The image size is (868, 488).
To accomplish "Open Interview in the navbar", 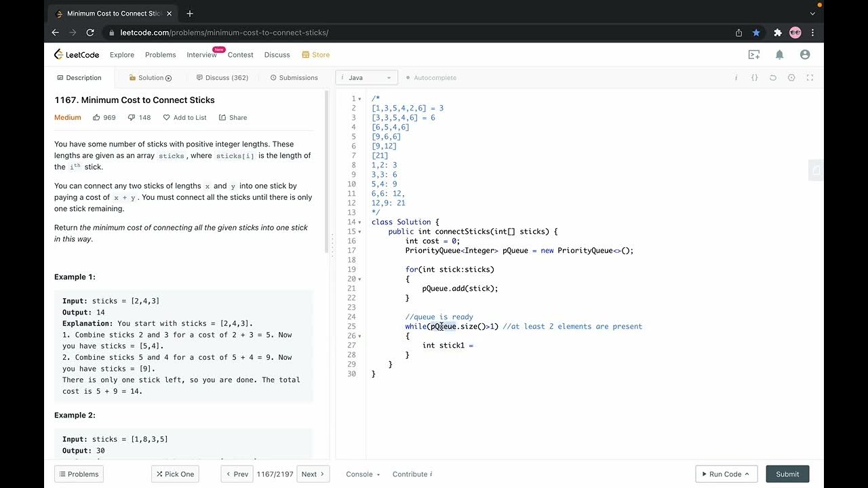I will pos(202,55).
